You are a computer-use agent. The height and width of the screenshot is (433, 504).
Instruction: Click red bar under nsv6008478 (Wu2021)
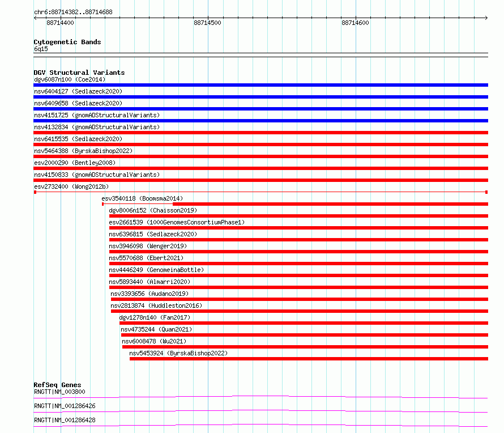[x=305, y=347]
